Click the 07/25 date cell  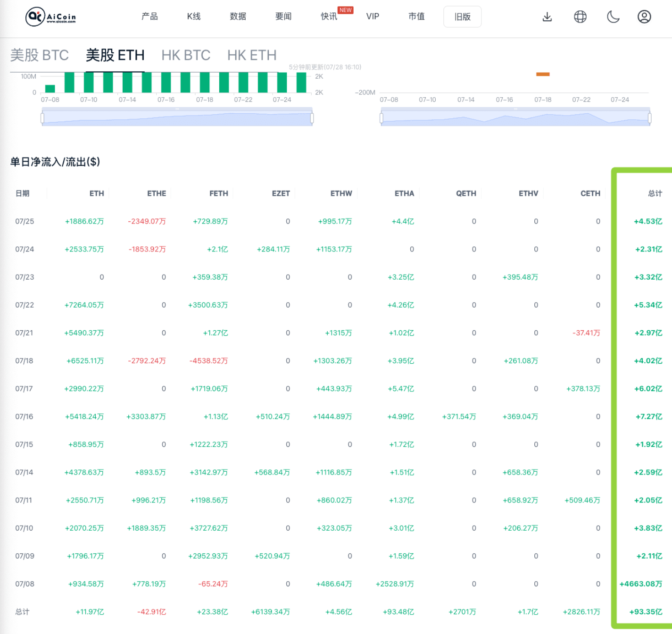[25, 221]
